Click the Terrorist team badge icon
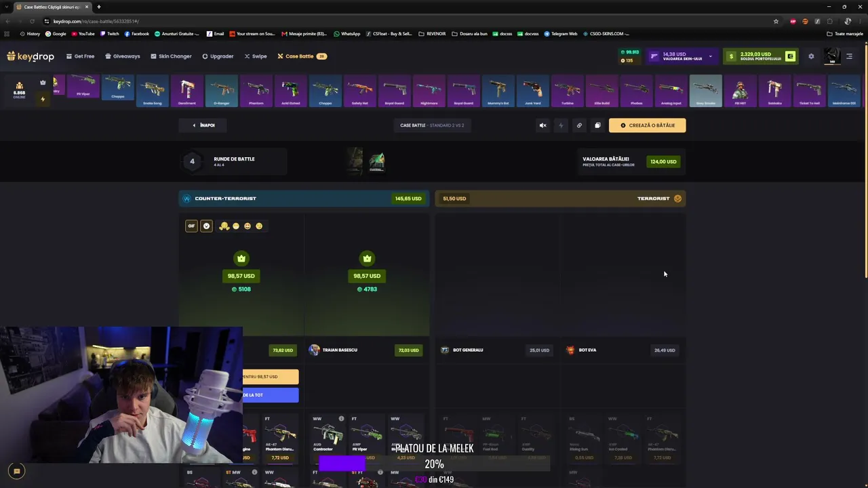Viewport: 868px width, 488px height. [x=677, y=199]
